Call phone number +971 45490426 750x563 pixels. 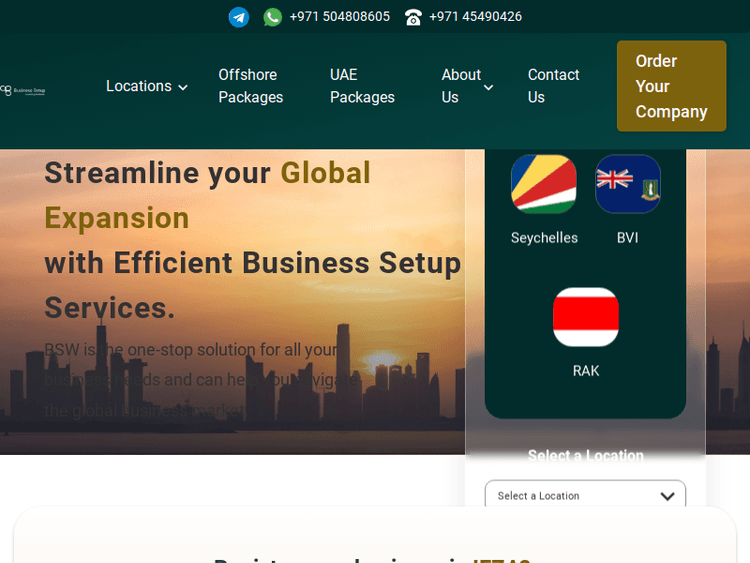click(475, 17)
